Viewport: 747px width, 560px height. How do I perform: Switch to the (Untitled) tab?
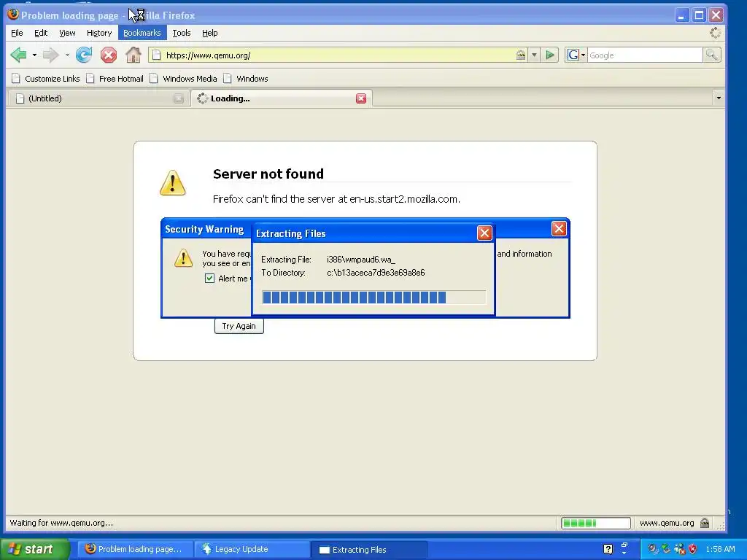tap(98, 98)
